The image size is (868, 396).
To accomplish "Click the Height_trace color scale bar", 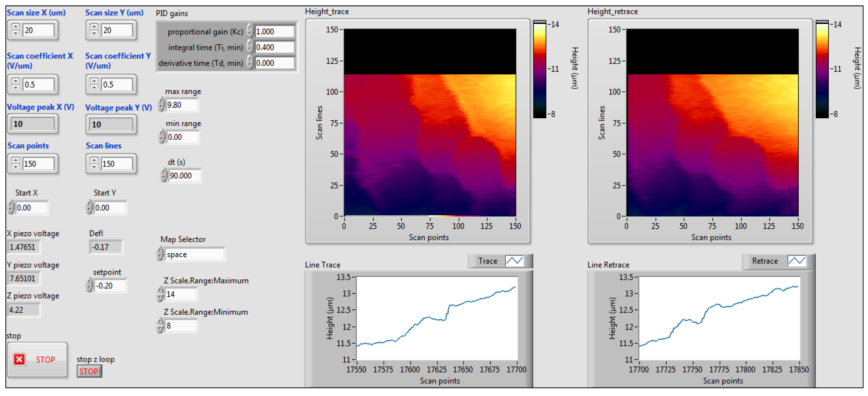I will tap(540, 69).
